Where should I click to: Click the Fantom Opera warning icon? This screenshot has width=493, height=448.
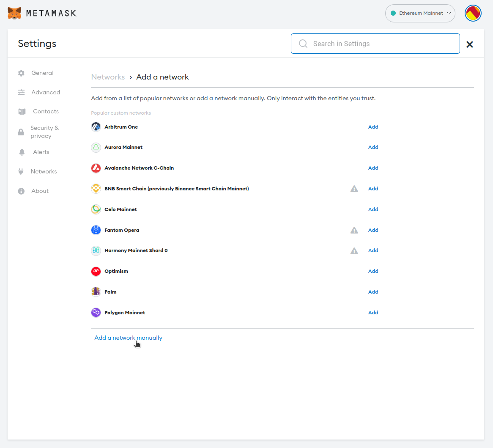tap(354, 230)
